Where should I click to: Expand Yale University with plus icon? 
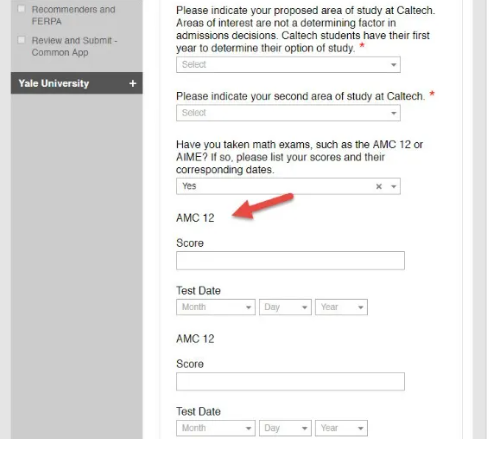click(x=133, y=83)
